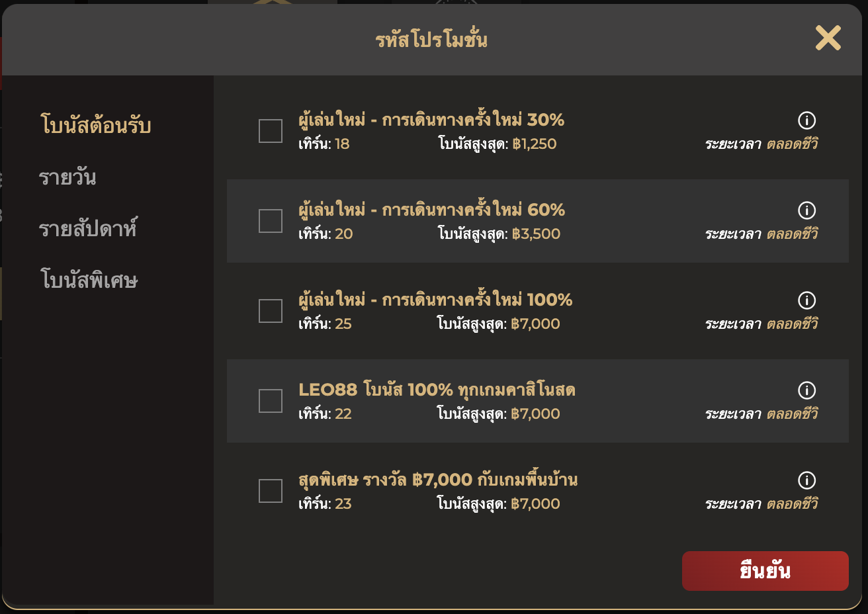This screenshot has height=614, width=868.
Task: Show info for the ฿7,000 special reward
Action: point(806,480)
